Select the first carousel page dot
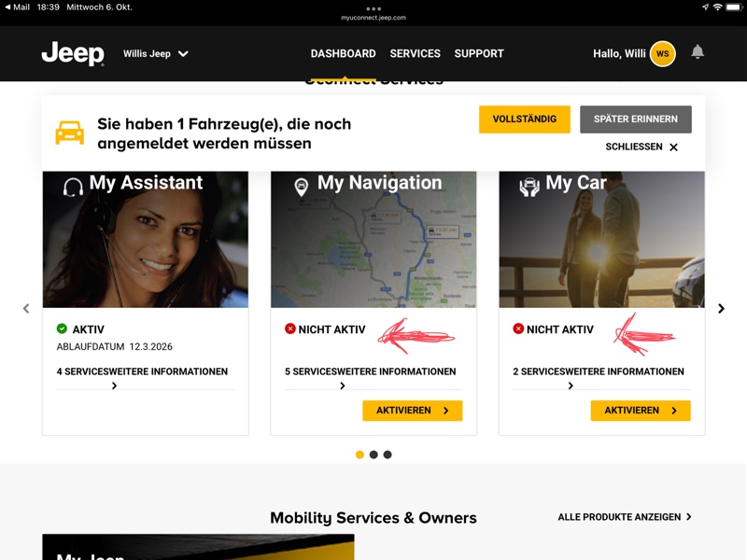747x560 pixels. coord(359,455)
